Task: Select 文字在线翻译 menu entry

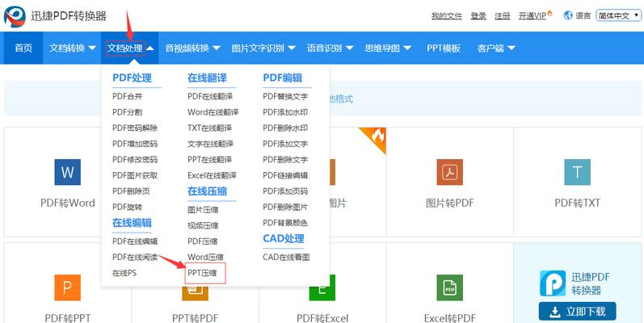Action: (211, 144)
